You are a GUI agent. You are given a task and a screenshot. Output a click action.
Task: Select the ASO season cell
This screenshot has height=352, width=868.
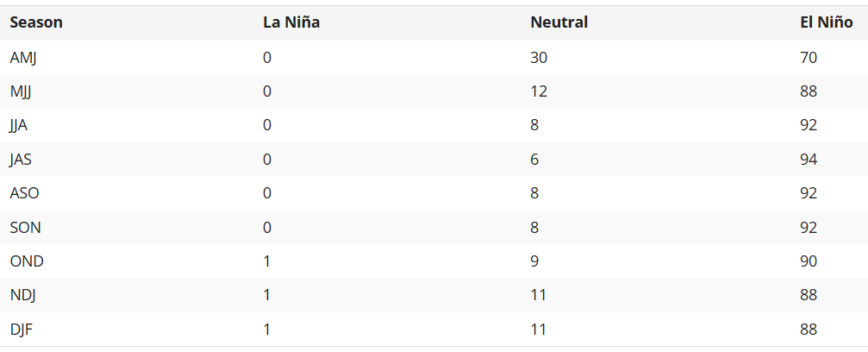[24, 193]
